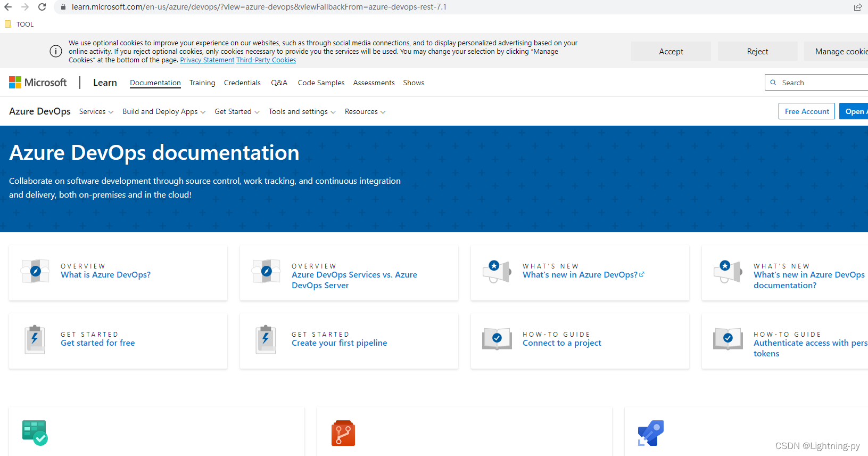Open the Get Started dropdown
868x456 pixels.
click(x=237, y=111)
